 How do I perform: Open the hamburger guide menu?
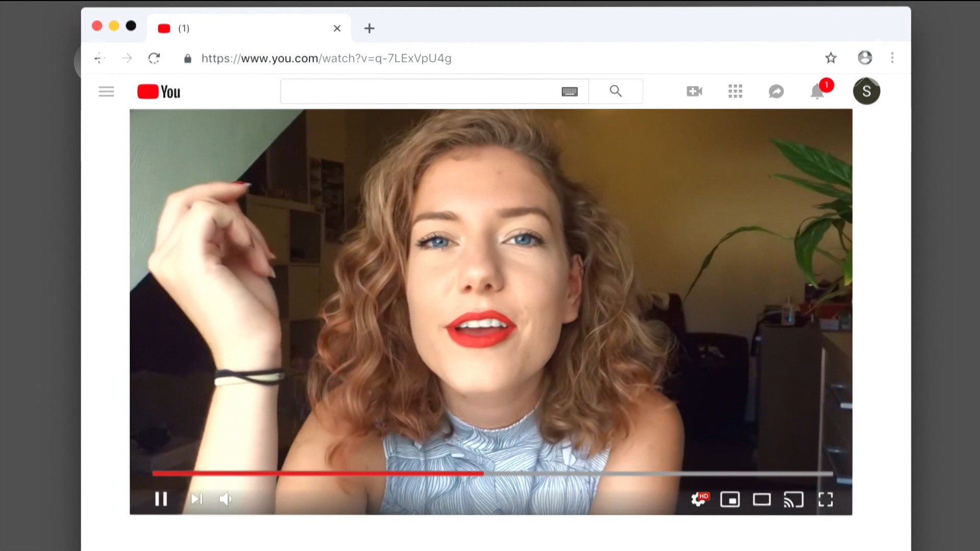point(106,92)
